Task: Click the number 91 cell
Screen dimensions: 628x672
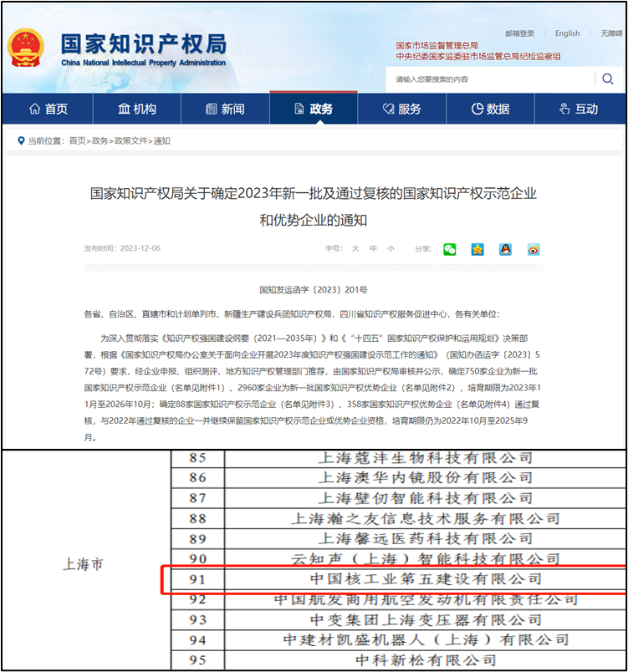Action: pos(197,579)
